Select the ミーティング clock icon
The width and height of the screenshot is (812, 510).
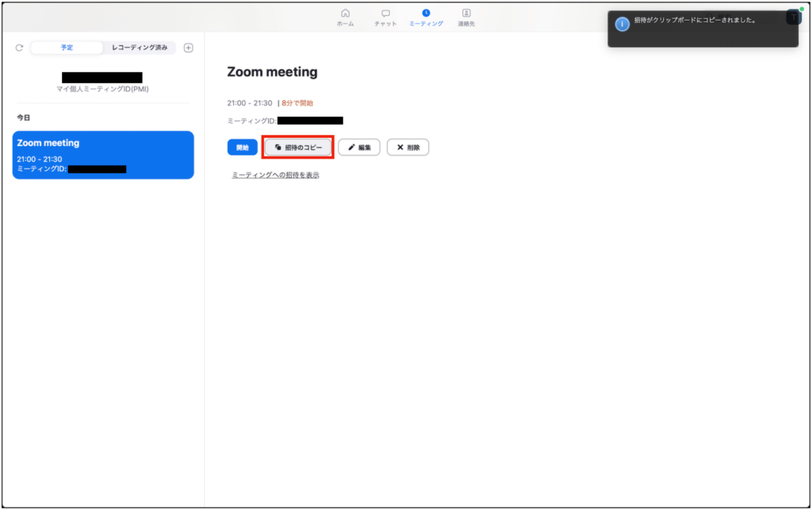[x=426, y=13]
